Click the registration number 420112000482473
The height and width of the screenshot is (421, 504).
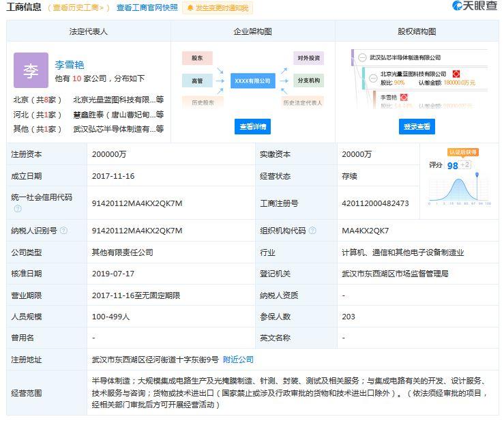(x=375, y=203)
